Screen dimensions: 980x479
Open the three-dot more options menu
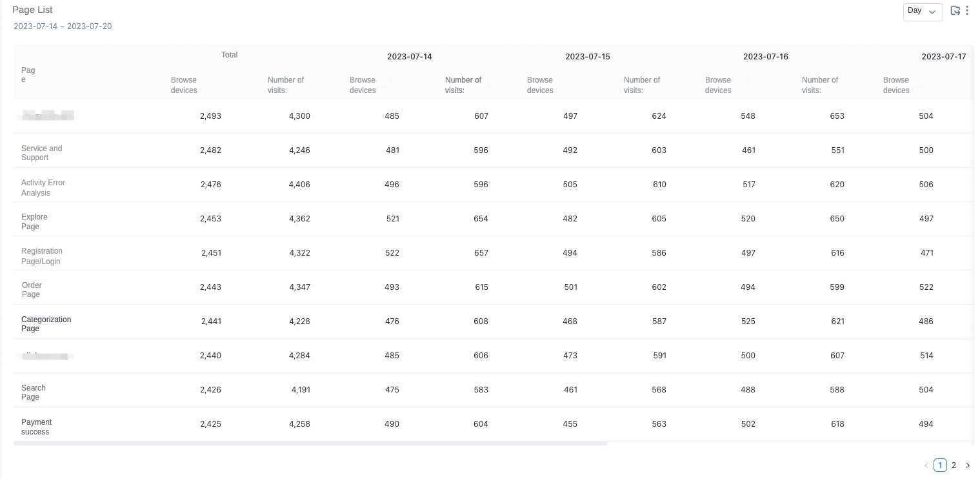point(967,11)
